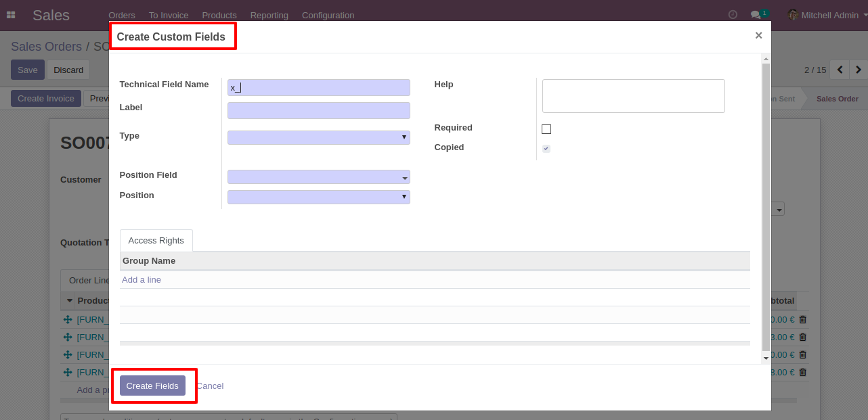This screenshot has width=868, height=420.
Task: Click the 2 / 15 pager counter
Action: click(x=815, y=70)
